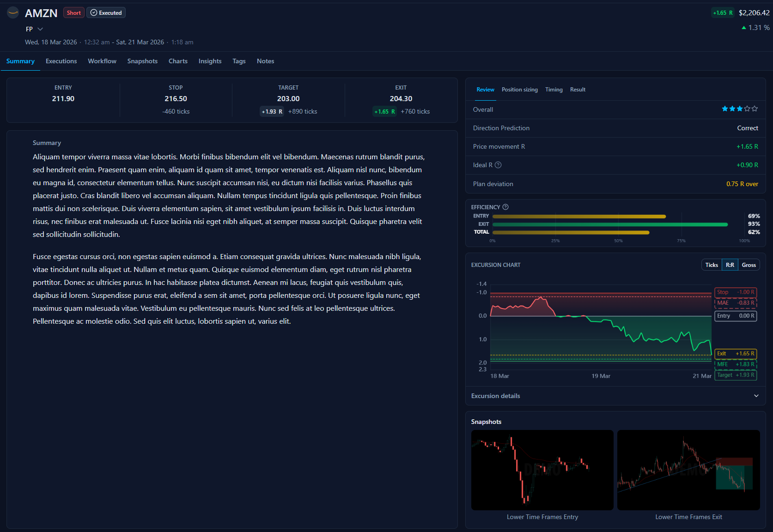The width and height of the screenshot is (773, 532).
Task: Click the Plan deviation 0.75 R over value
Action: tap(742, 184)
